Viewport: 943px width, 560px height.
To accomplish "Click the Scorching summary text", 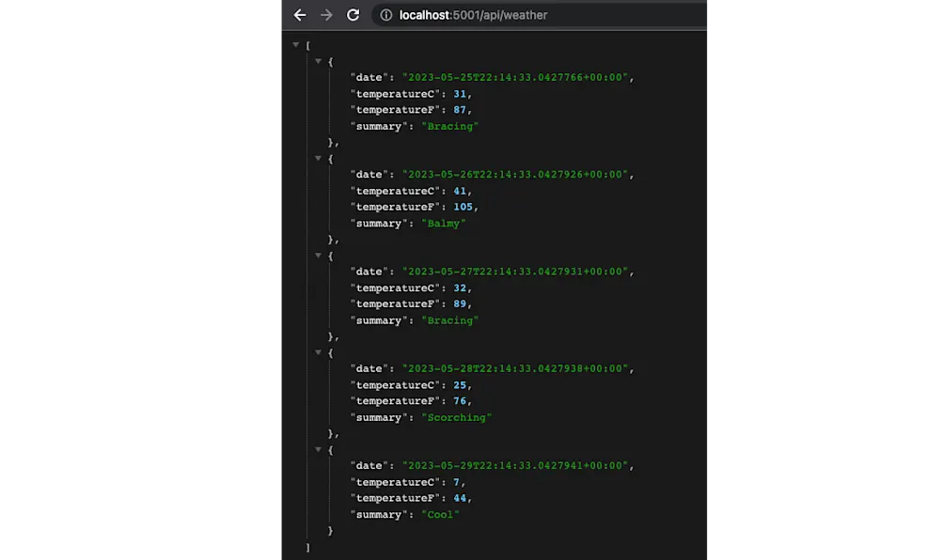I will (457, 417).
